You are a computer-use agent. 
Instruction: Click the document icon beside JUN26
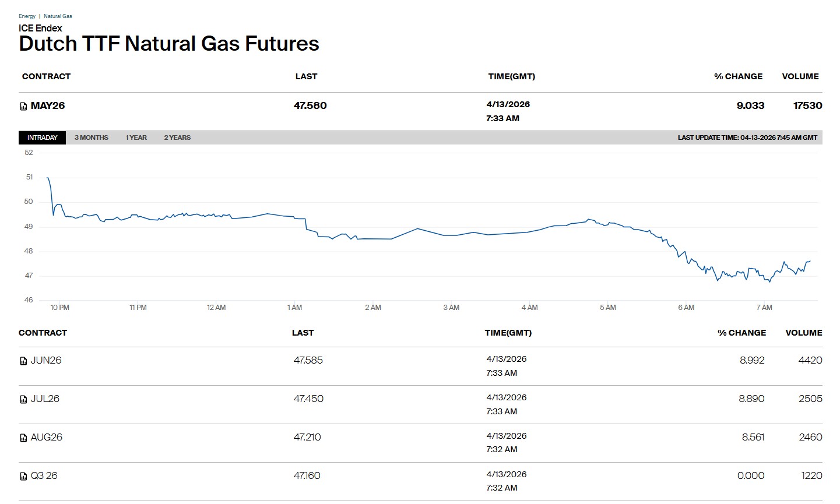[x=23, y=361]
